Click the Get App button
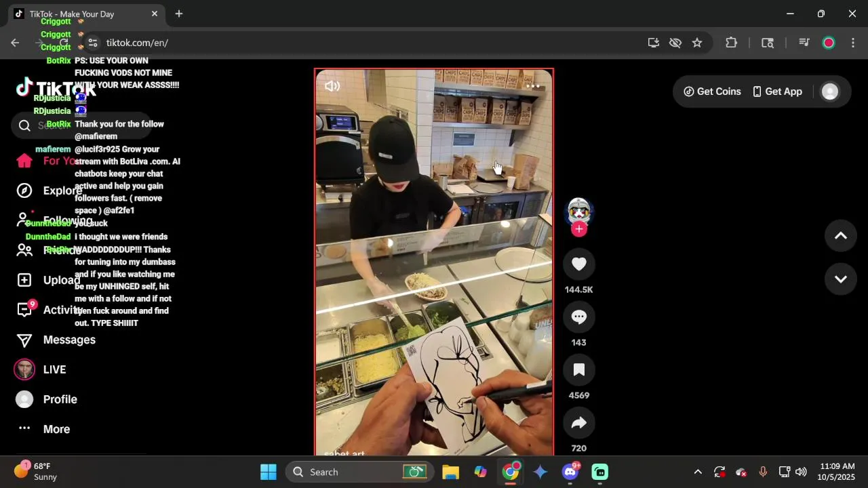Image resolution: width=868 pixels, height=488 pixels. point(777,91)
